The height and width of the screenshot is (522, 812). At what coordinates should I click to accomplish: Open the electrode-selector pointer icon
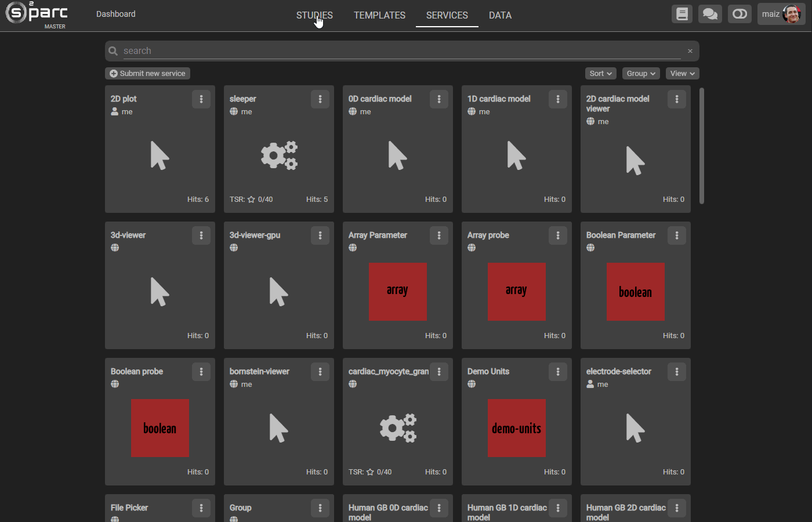click(635, 428)
